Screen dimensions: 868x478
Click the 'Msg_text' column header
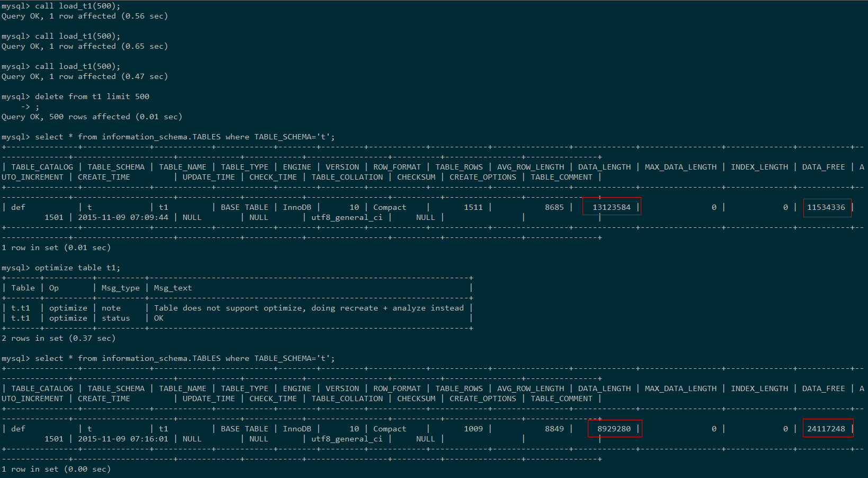173,288
